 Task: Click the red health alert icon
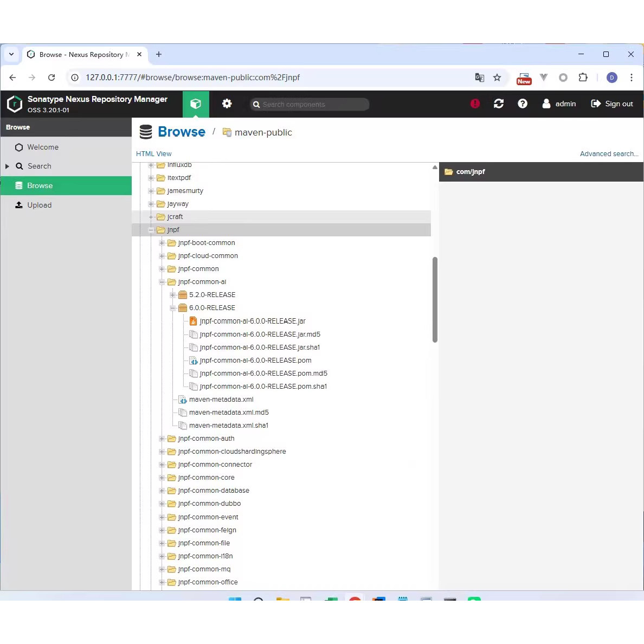click(475, 104)
